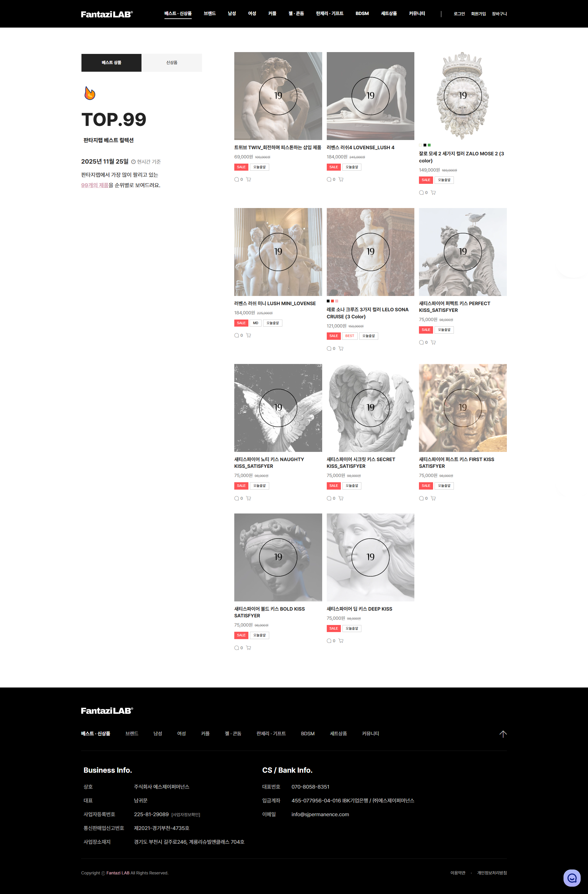The image size is (588, 894).
Task: Select red color swatch for LELO SONA CRUISE
Action: coord(332,301)
